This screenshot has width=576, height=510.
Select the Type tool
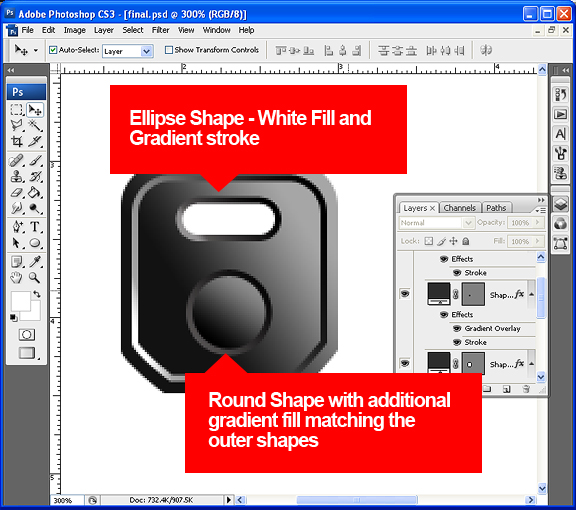(x=35, y=227)
